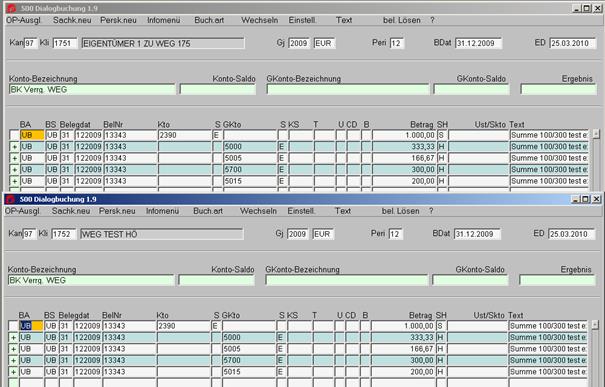Open the OP-Ausgl. menu in the upper window
The width and height of the screenshot is (605, 387).
pyautogui.click(x=23, y=20)
